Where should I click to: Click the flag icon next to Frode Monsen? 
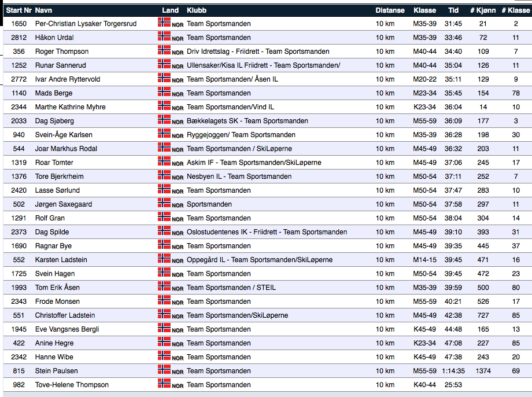coord(164,300)
